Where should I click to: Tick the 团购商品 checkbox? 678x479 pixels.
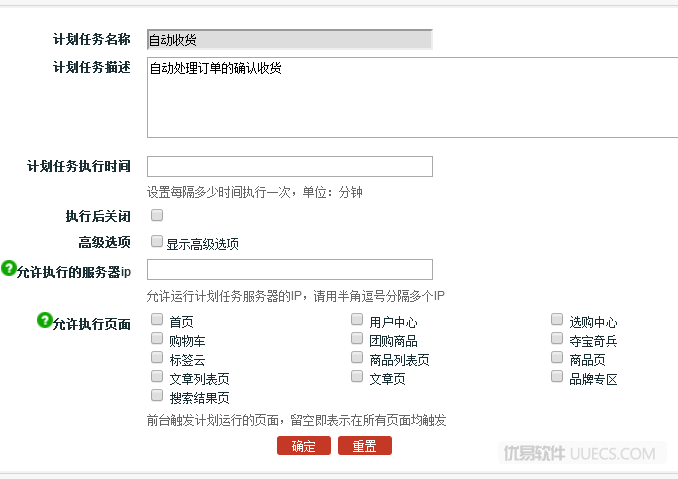click(x=357, y=338)
